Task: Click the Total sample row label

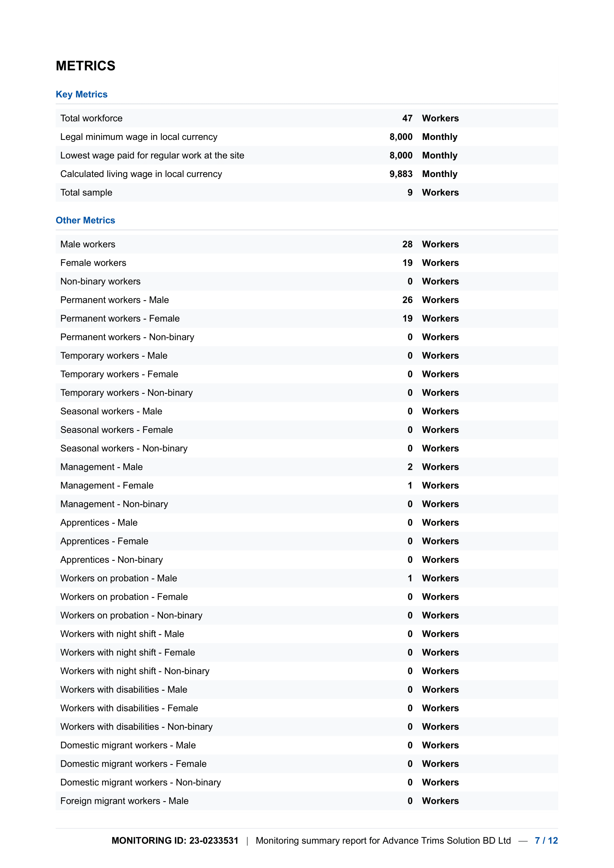Action: (86, 193)
